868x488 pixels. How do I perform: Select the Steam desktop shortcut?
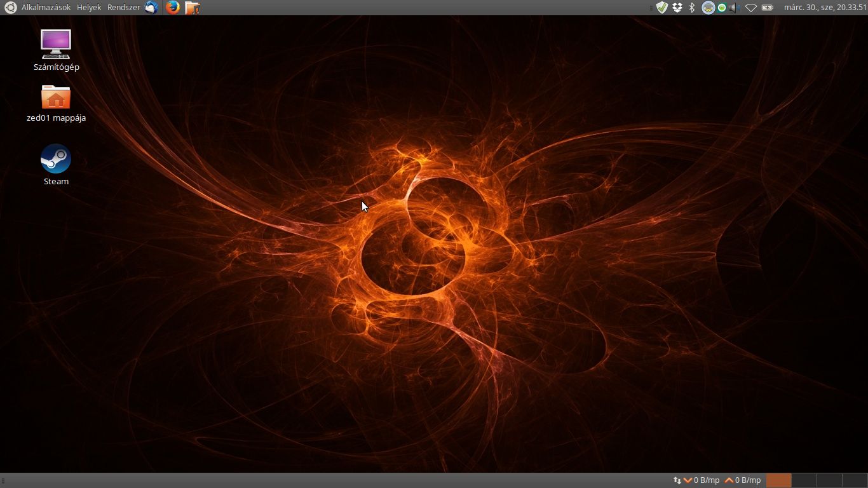pos(56,165)
